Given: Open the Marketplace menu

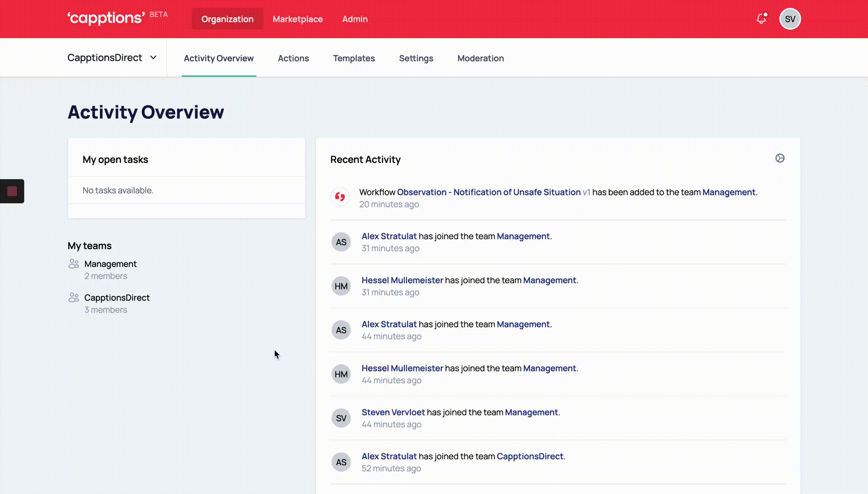Looking at the screenshot, I should pyautogui.click(x=298, y=19).
